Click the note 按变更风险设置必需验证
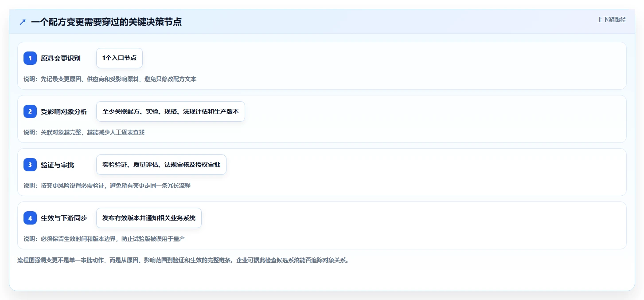This screenshot has height=300, width=644. [x=107, y=186]
